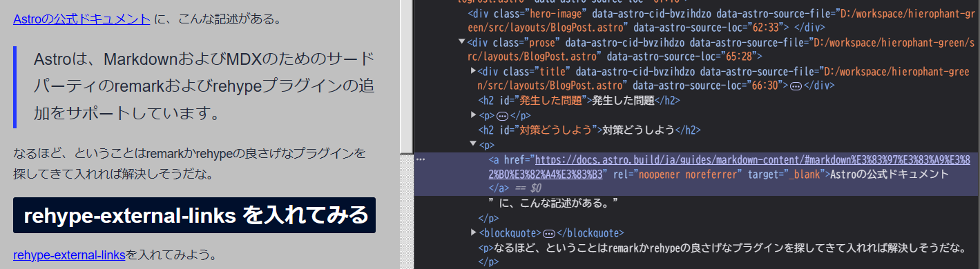Select the h2 id="発生した問題" element row

point(579,101)
